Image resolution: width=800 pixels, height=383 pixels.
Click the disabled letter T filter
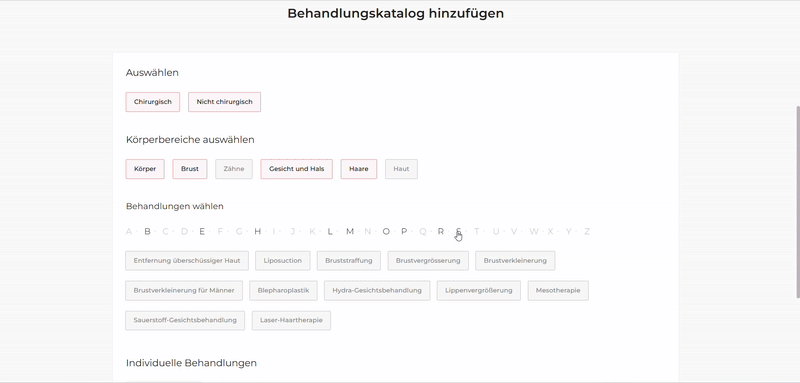coord(477,232)
